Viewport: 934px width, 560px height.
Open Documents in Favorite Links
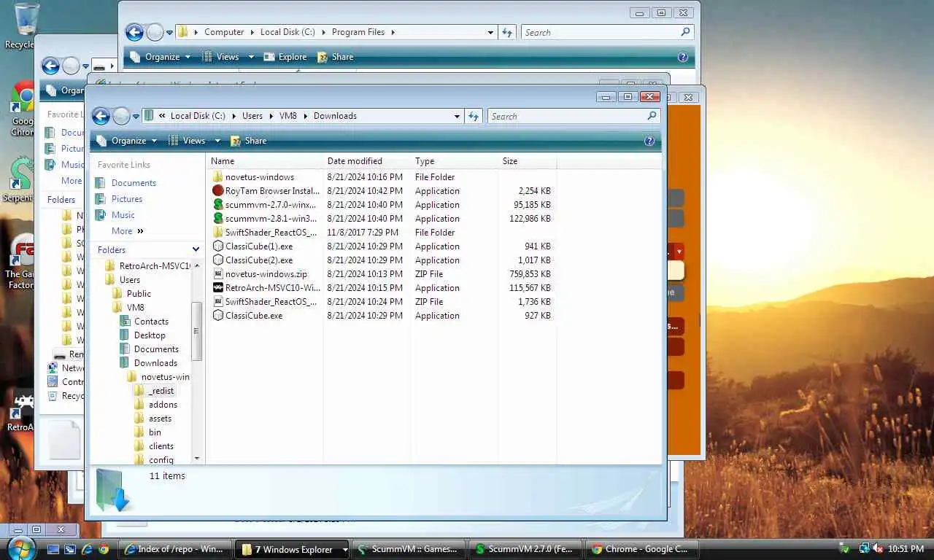pyautogui.click(x=134, y=183)
